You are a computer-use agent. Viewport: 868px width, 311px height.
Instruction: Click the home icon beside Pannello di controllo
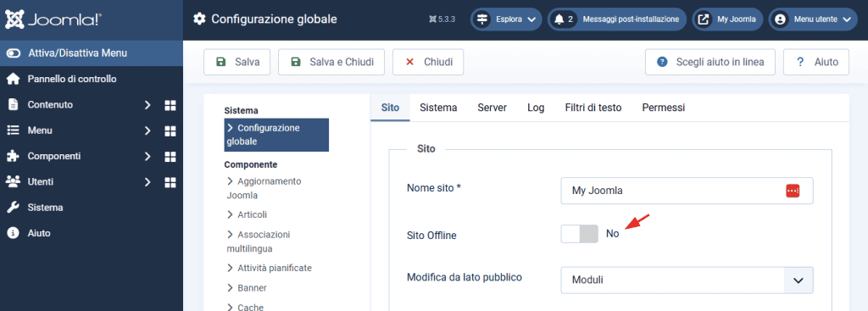13,79
